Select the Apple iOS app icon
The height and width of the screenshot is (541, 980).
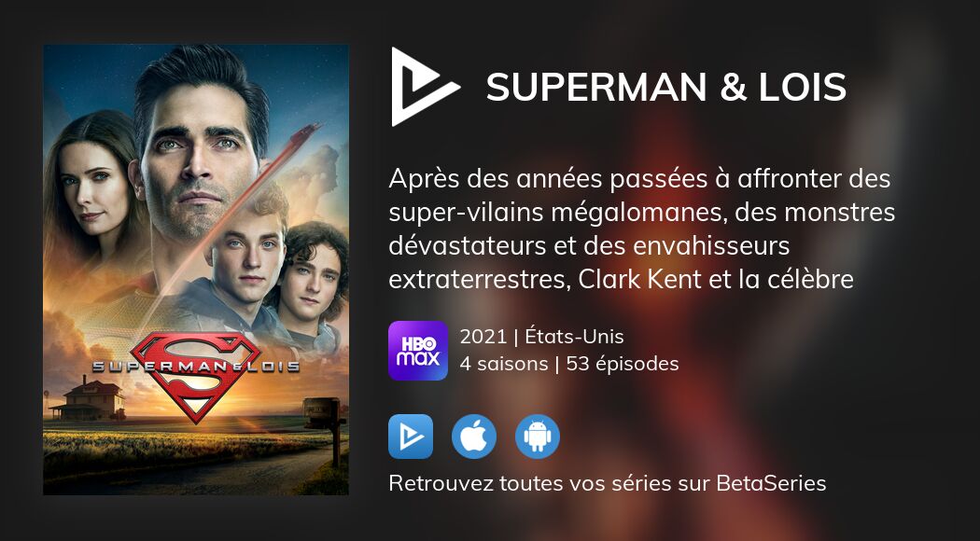474,437
